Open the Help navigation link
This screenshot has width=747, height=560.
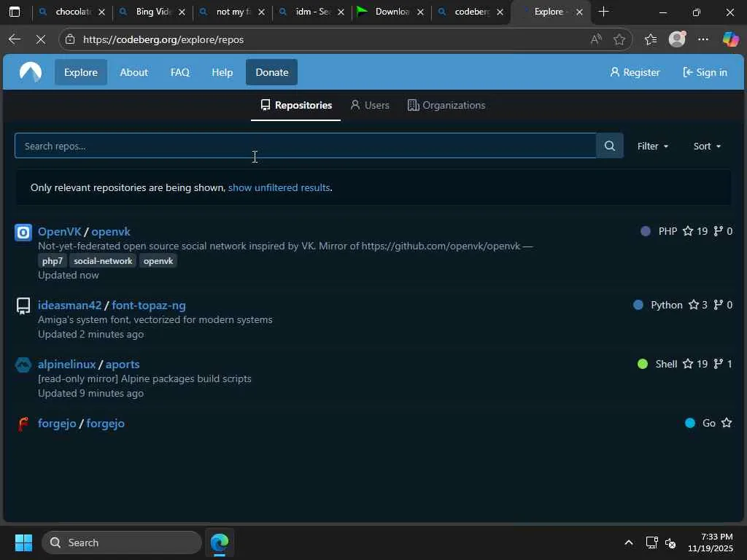(x=222, y=72)
